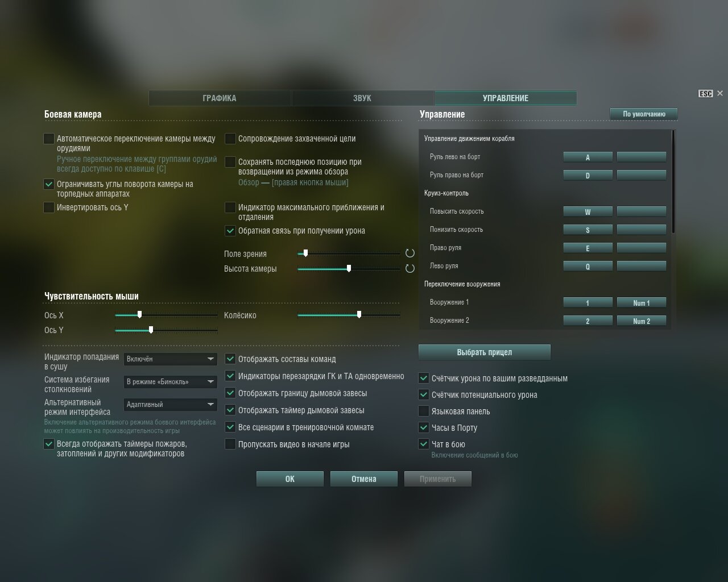This screenshot has width=728, height=582.
Task: Click the Повысить скорость key W
Action: (x=588, y=212)
